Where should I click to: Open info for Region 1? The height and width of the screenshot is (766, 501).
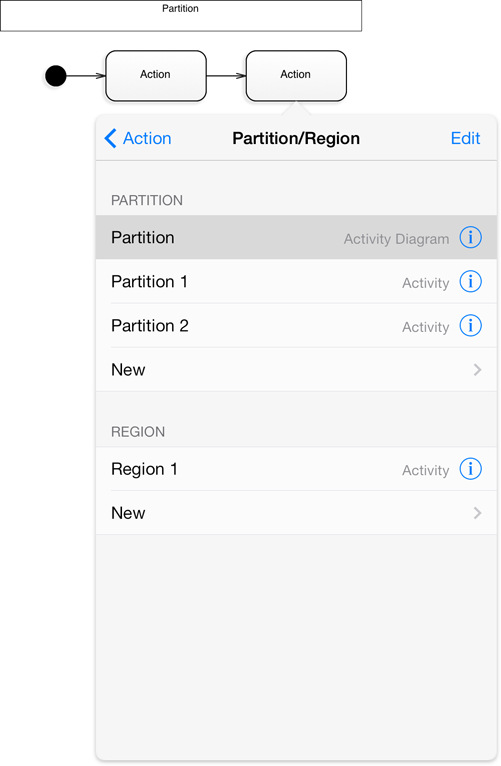pos(470,469)
